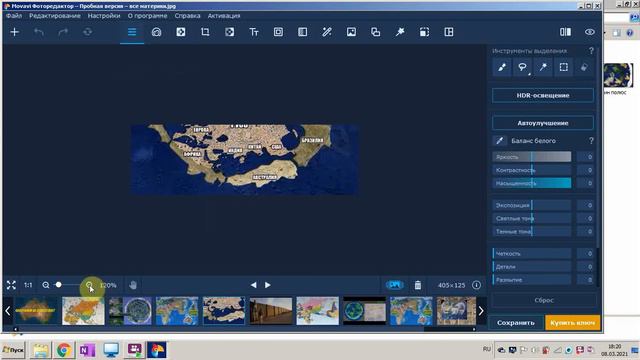Image resolution: width=640 pixels, height=360 pixels.
Task: Select the magic wand selection tool
Action: pos(543,67)
